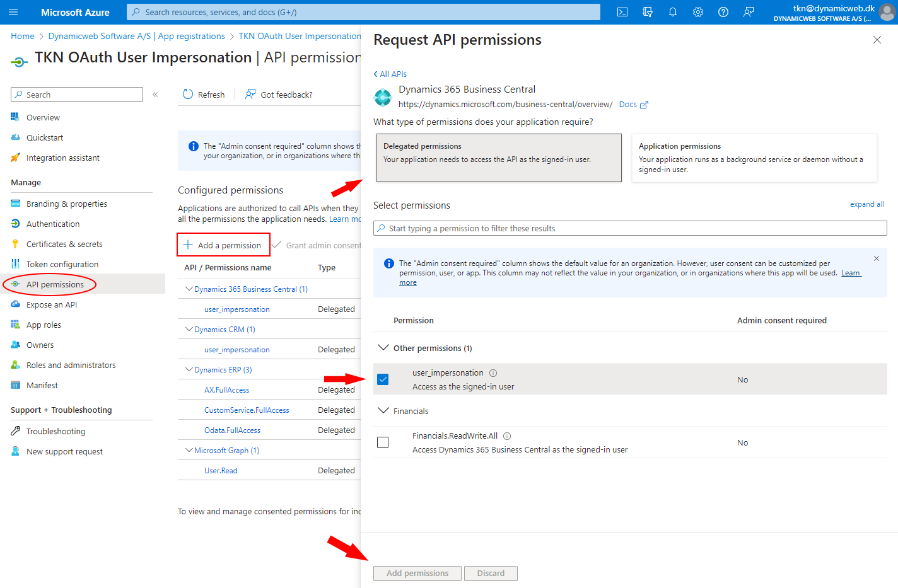Dismiss the admin consent info banner
The height and width of the screenshot is (588, 898).
click(x=877, y=258)
